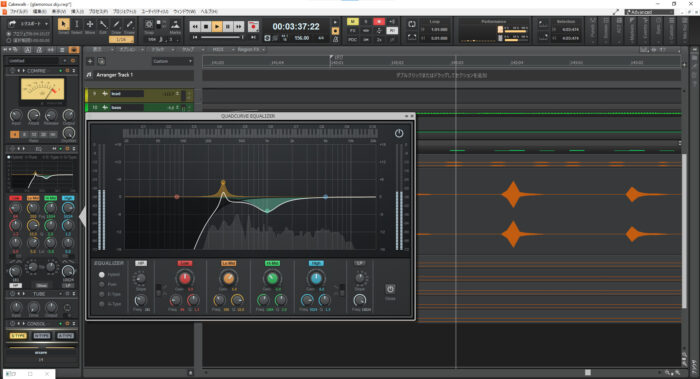Open the Window menu in the menu bar
Viewport: 700px width, 379px height.
[184, 11]
